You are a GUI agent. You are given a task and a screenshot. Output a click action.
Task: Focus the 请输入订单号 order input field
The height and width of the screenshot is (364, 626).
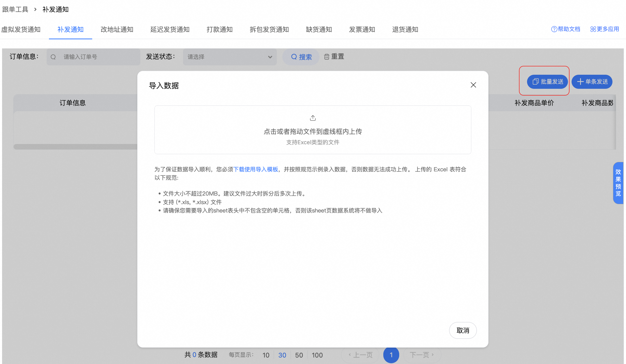93,57
